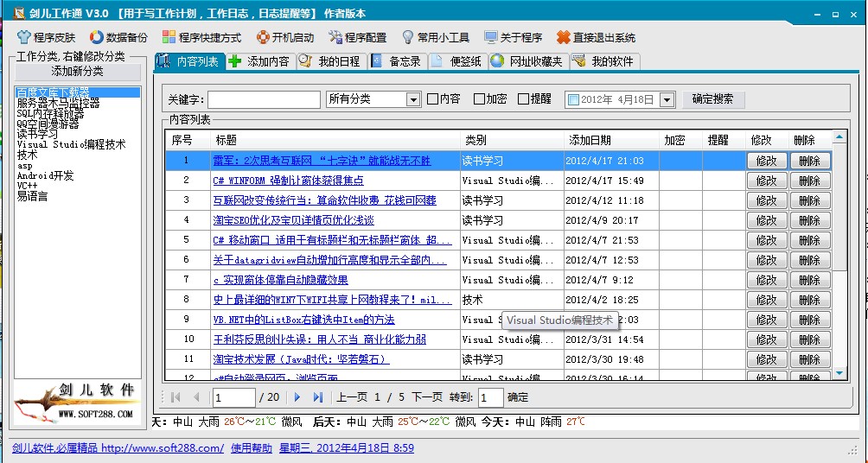This screenshot has height=463, width=868.
Task: Expand 所有分类 category dropdown
Action: [413, 99]
